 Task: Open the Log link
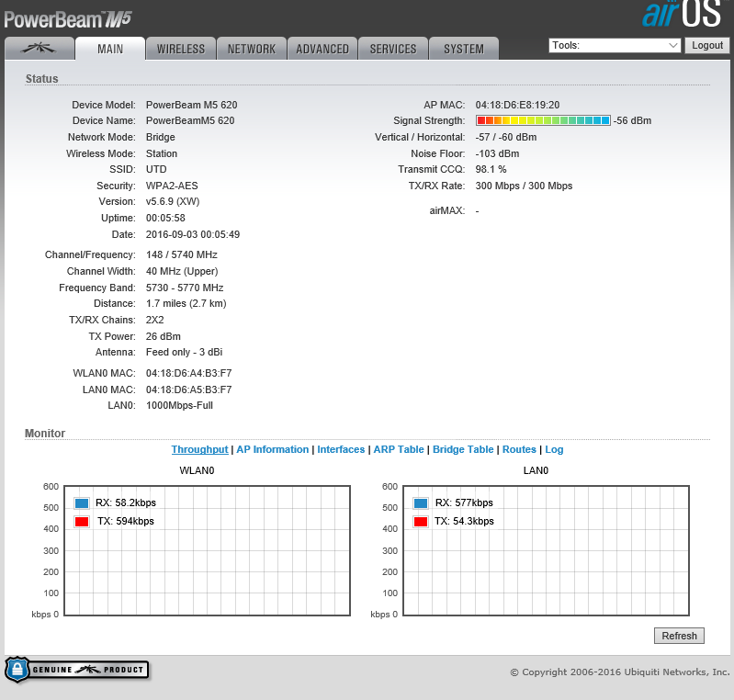(x=554, y=449)
